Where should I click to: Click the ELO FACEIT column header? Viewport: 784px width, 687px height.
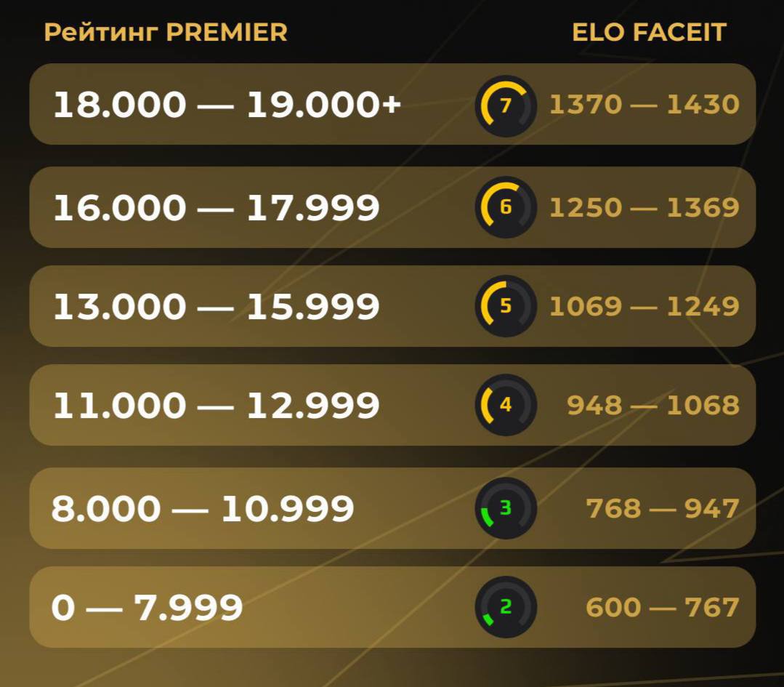(649, 33)
